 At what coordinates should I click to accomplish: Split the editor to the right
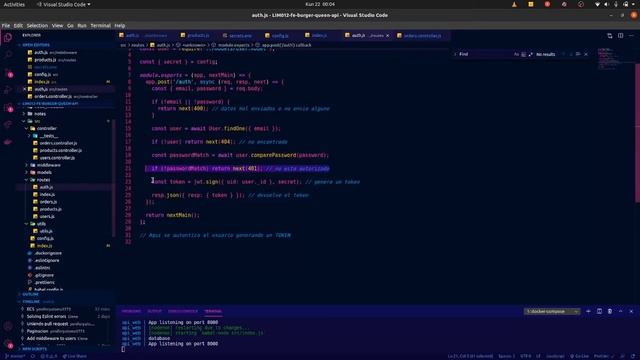620,36
